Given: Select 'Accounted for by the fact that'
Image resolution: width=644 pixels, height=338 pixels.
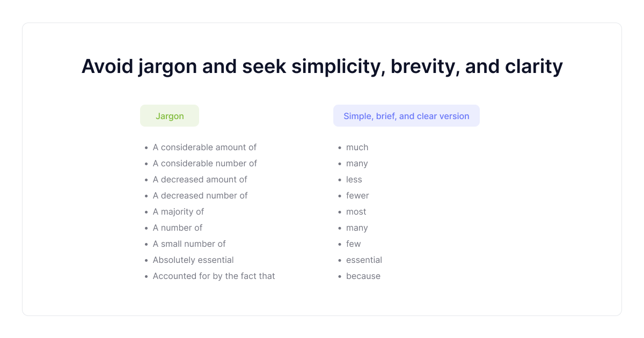Looking at the screenshot, I should [x=214, y=276].
